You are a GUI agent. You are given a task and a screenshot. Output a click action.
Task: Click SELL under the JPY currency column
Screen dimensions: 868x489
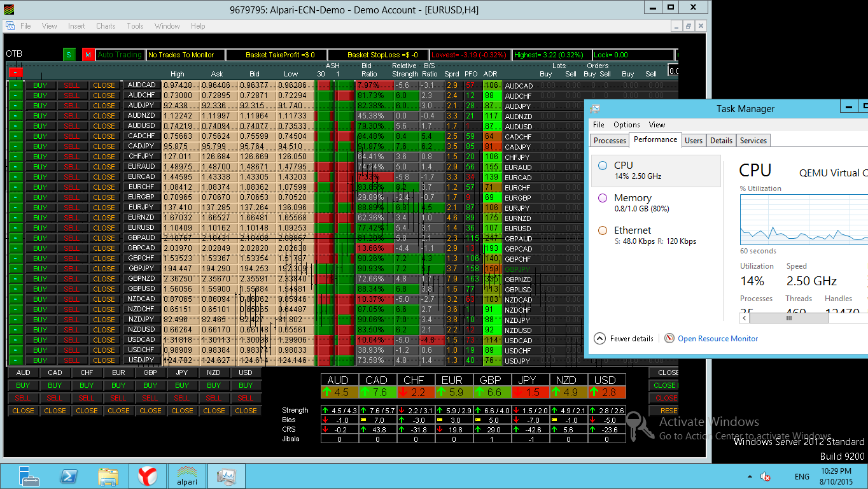(182, 398)
